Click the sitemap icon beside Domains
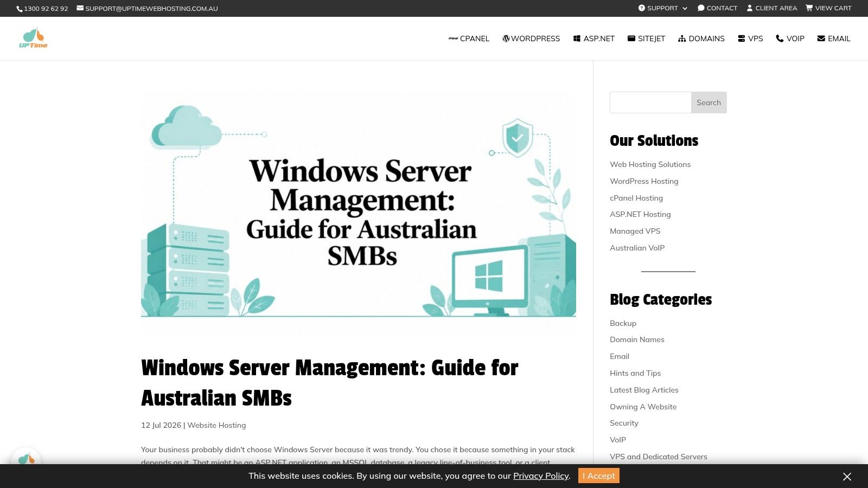The image size is (868, 488). tap(682, 38)
